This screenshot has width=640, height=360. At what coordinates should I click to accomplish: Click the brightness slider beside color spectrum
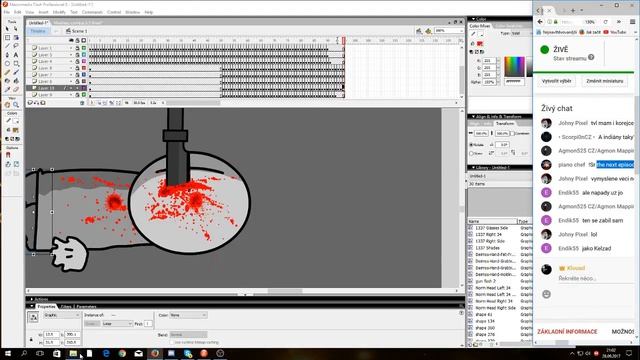(x=530, y=67)
